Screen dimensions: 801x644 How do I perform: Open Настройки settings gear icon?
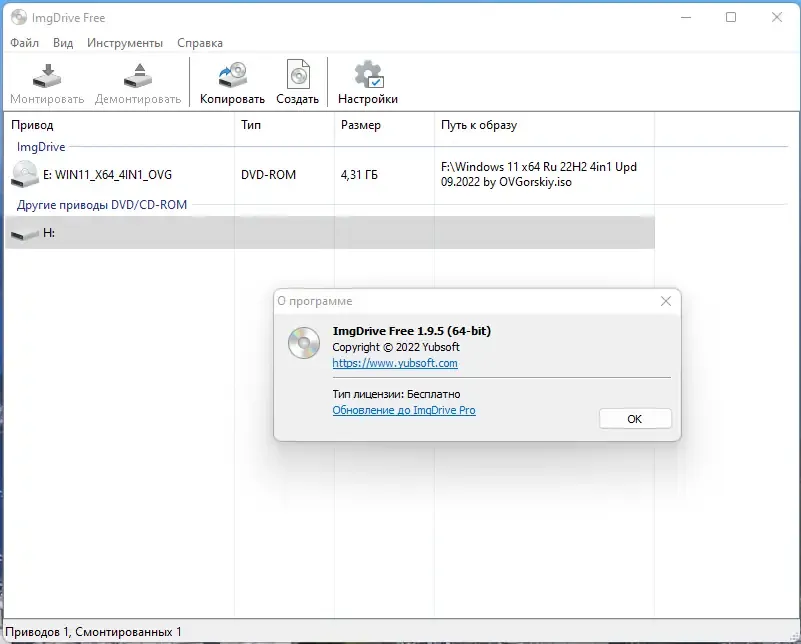368,75
